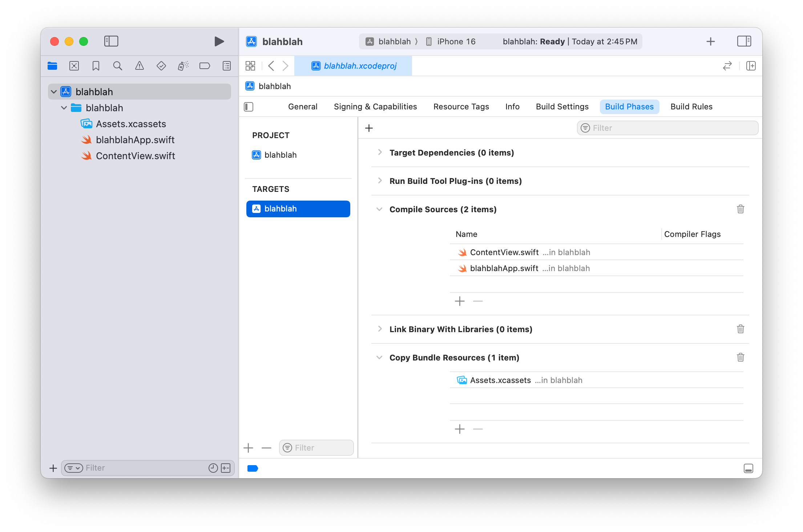803x532 pixels.
Task: Add a new target below targets list
Action: (x=248, y=448)
